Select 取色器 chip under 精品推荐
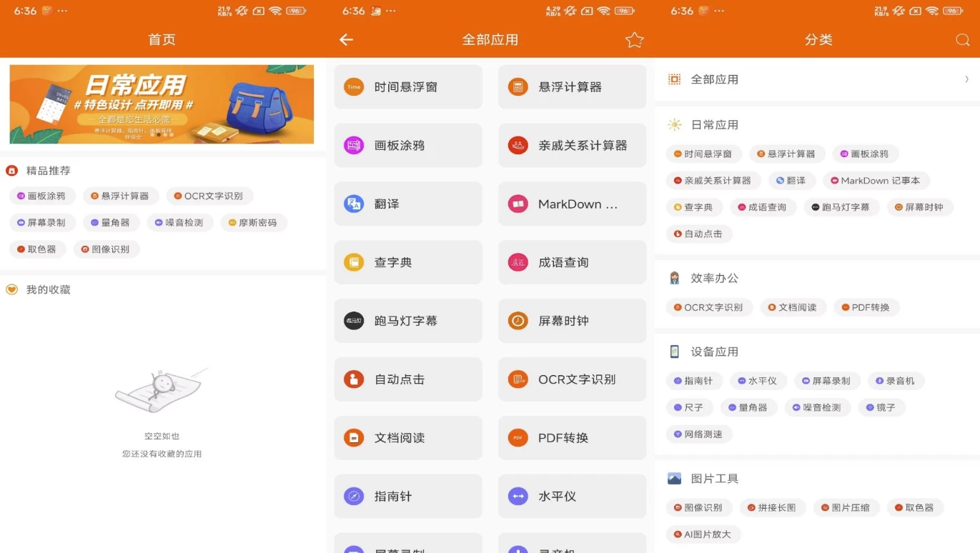This screenshot has height=553, width=980. click(38, 249)
